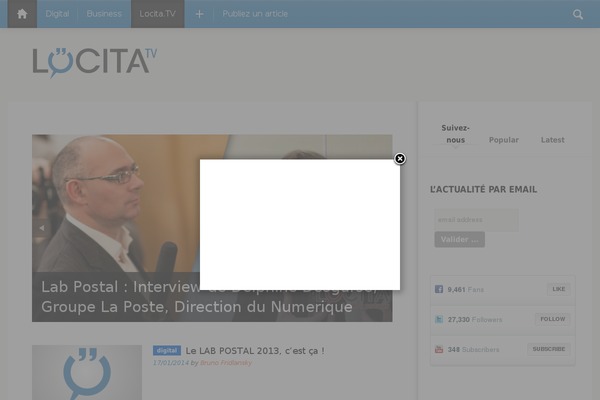Select the 27,330 Followers count text
The image size is (600, 400).
point(475,320)
